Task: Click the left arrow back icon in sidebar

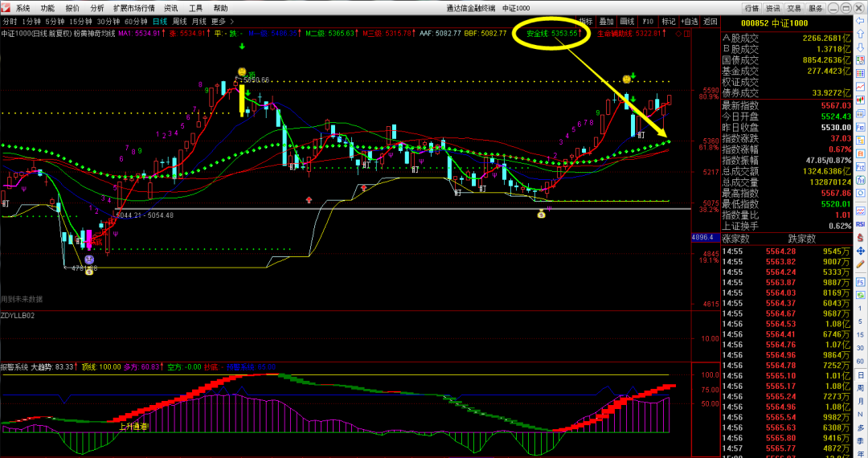Action: click(x=861, y=21)
